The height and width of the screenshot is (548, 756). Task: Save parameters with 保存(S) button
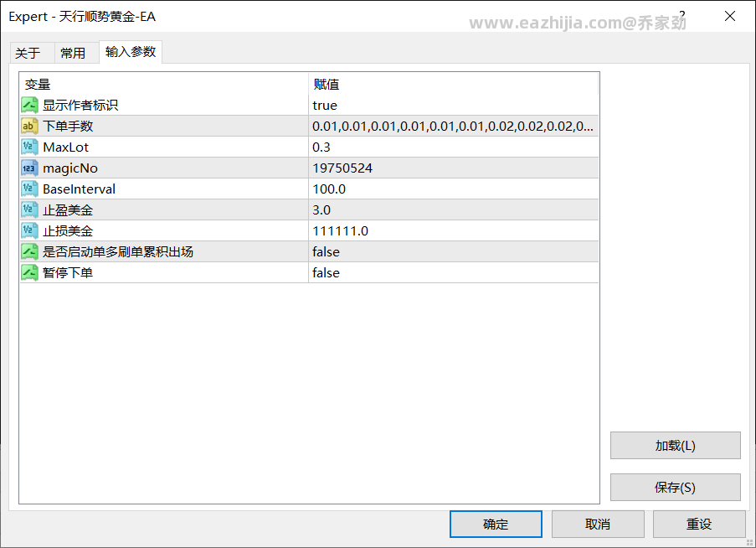[675, 487]
